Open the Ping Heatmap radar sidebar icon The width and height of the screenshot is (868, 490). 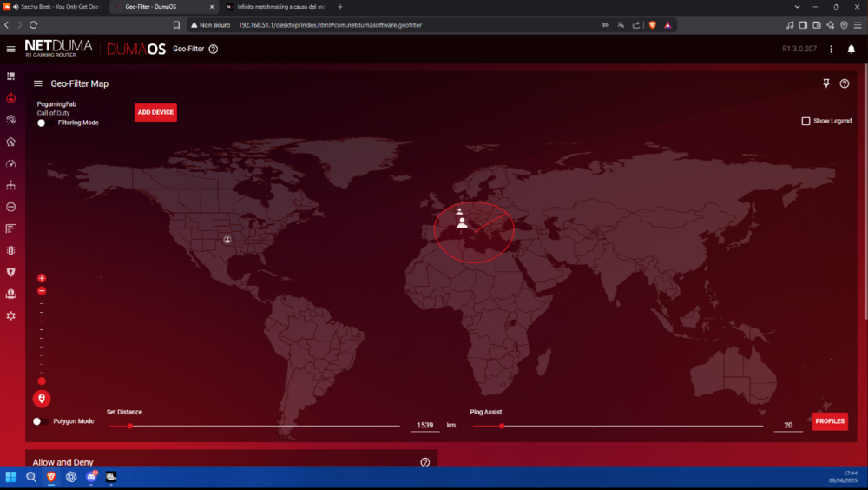tap(10, 120)
